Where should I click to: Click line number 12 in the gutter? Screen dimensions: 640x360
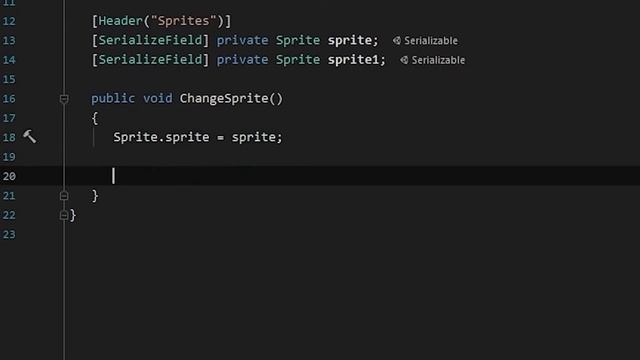click(x=9, y=21)
